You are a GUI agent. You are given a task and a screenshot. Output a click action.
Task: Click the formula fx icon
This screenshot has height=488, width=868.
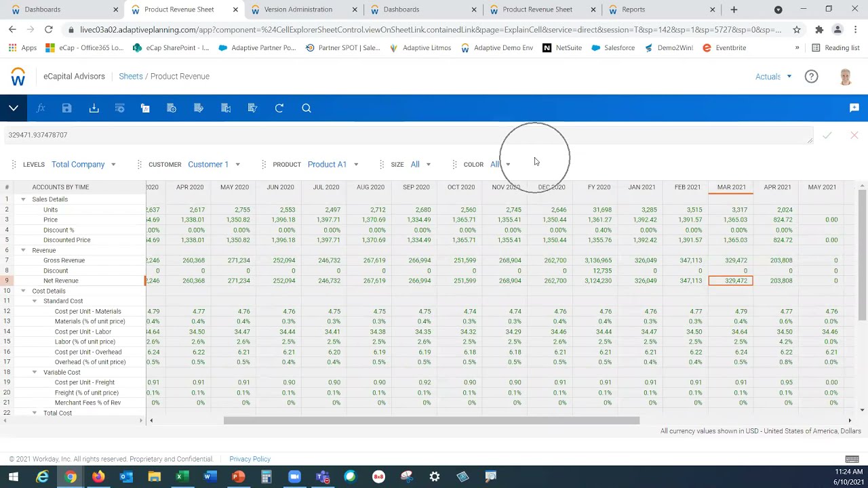click(x=41, y=108)
